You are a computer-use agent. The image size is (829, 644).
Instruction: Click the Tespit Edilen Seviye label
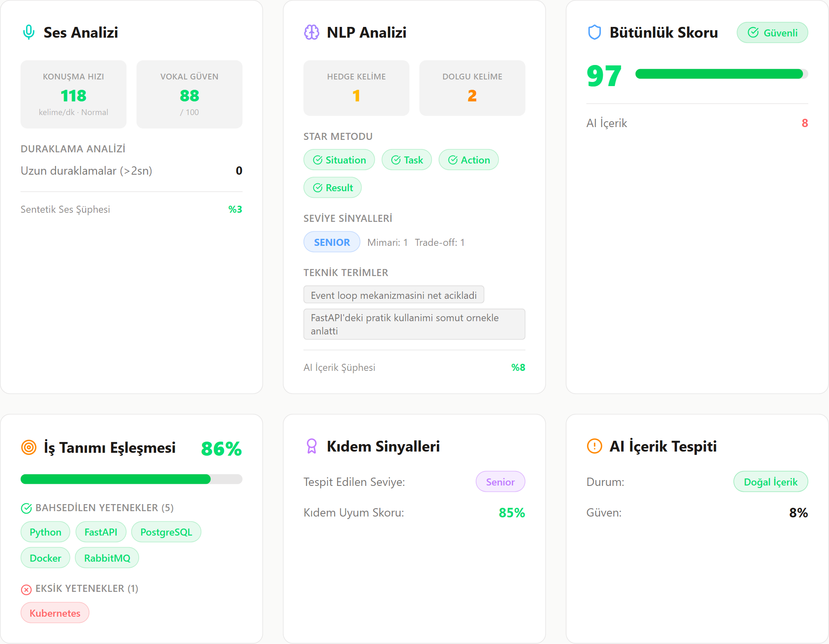coord(354,482)
